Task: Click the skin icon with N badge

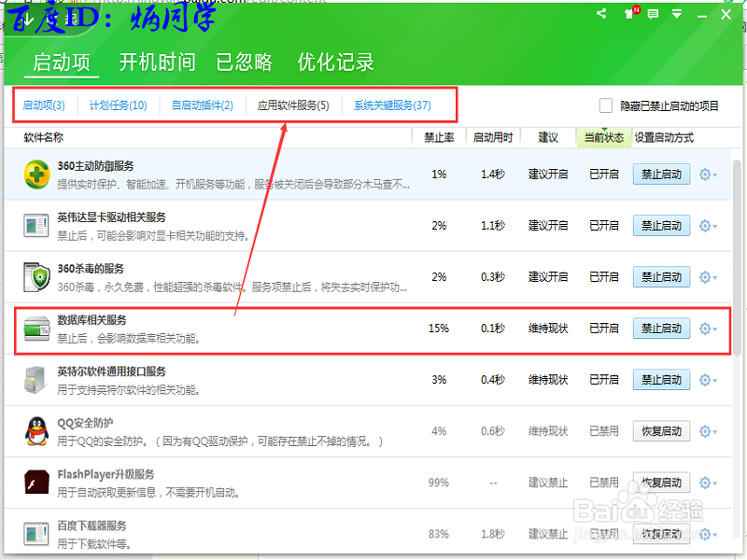Action: pos(631,15)
